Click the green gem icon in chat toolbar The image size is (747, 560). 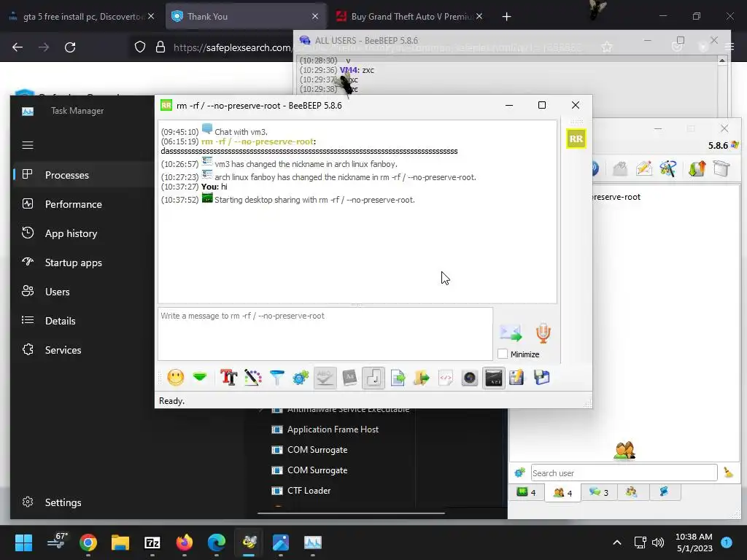pos(200,378)
